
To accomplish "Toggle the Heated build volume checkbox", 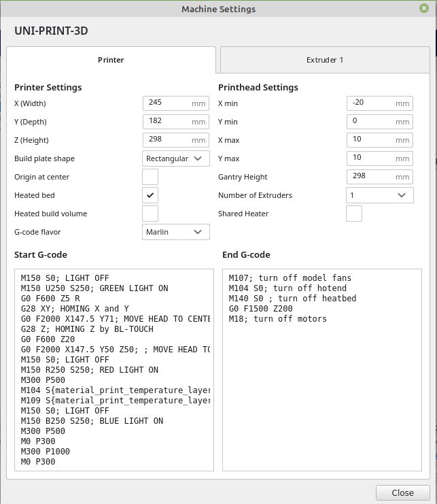I will (x=150, y=214).
